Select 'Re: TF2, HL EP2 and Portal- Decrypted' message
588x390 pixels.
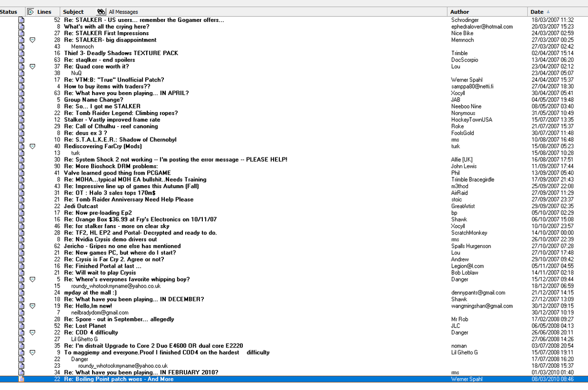[x=140, y=233]
